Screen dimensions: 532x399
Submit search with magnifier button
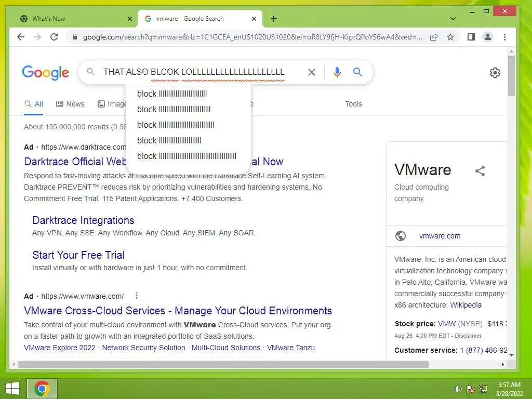pyautogui.click(x=357, y=72)
